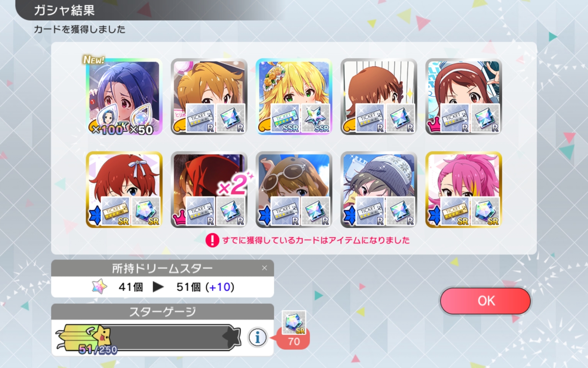588x368 pixels.
Task: Tap the SSR ticket icon on blonde card
Action: (285, 118)
